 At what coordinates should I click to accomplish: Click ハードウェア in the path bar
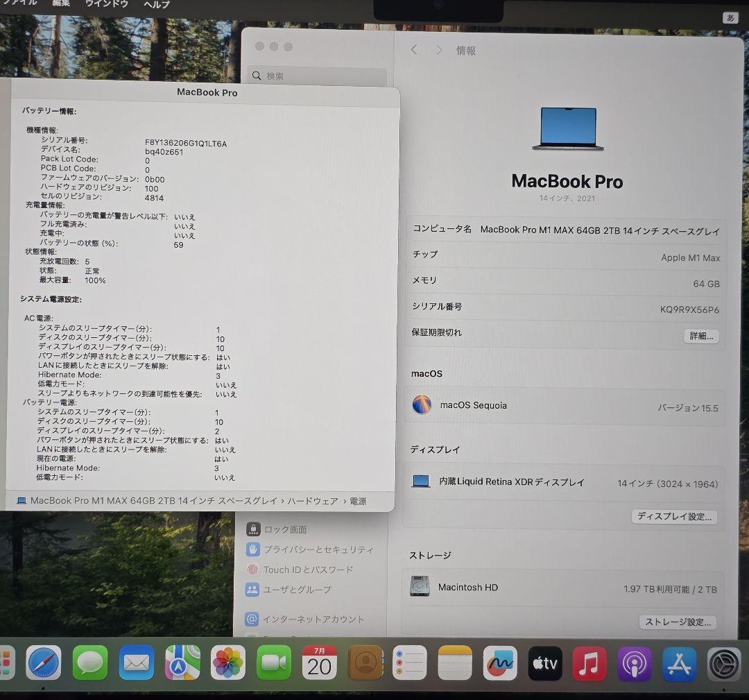coord(312,501)
